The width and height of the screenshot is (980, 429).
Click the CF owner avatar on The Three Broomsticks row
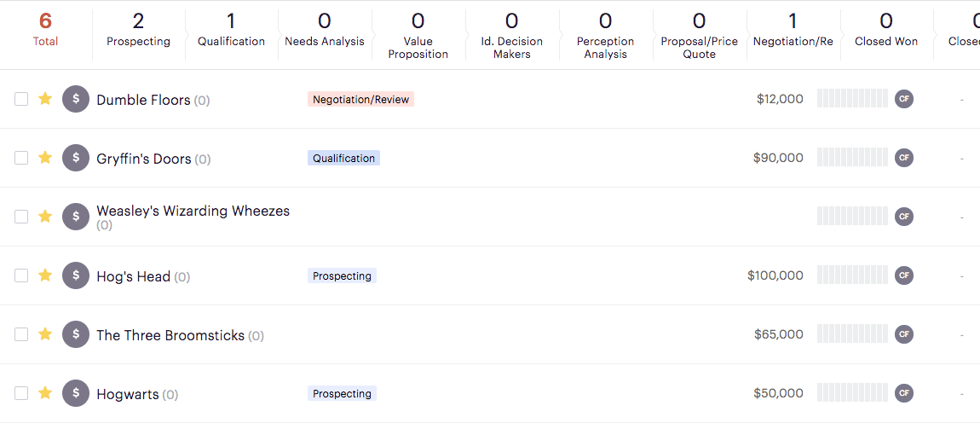point(903,334)
